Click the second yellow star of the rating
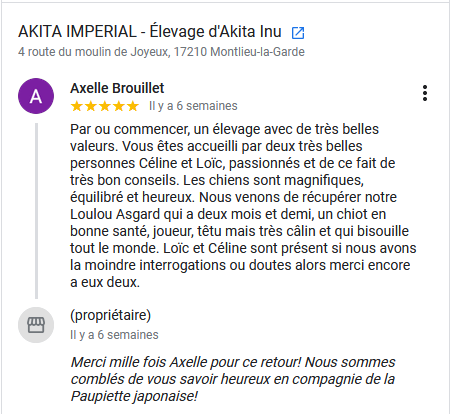The width and height of the screenshot is (451, 414). click(x=91, y=106)
